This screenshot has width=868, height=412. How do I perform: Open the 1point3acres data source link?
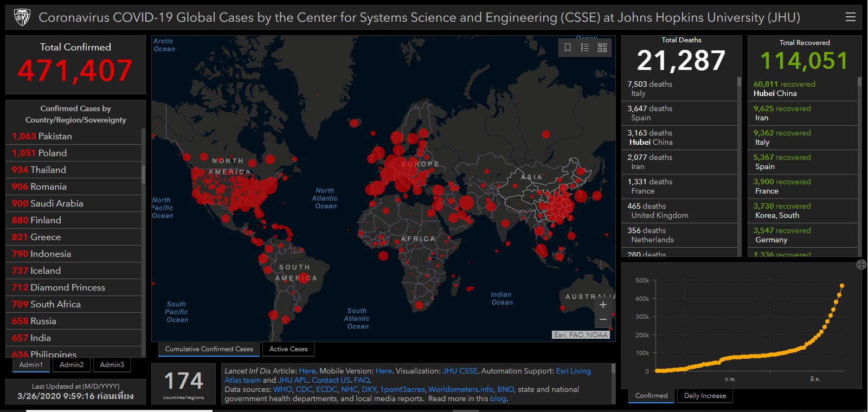tap(402, 389)
